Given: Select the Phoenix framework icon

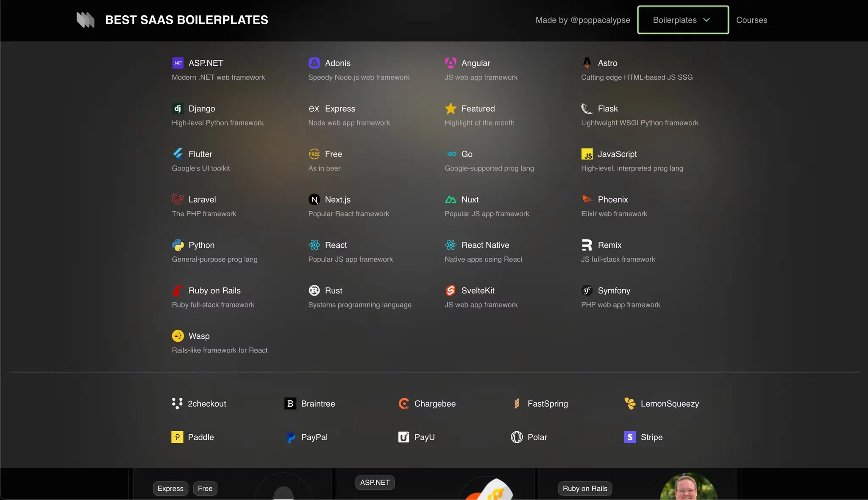Looking at the screenshot, I should tap(587, 199).
